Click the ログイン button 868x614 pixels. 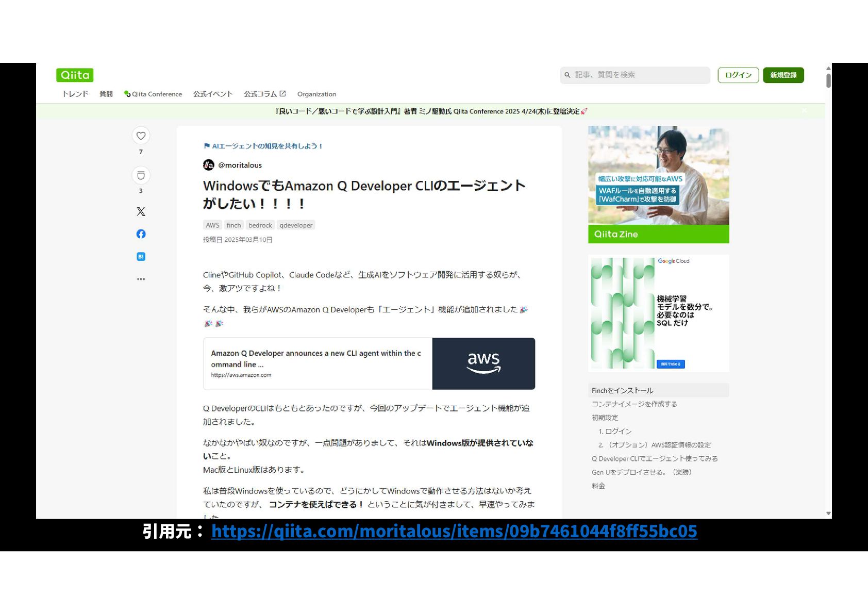pyautogui.click(x=738, y=75)
